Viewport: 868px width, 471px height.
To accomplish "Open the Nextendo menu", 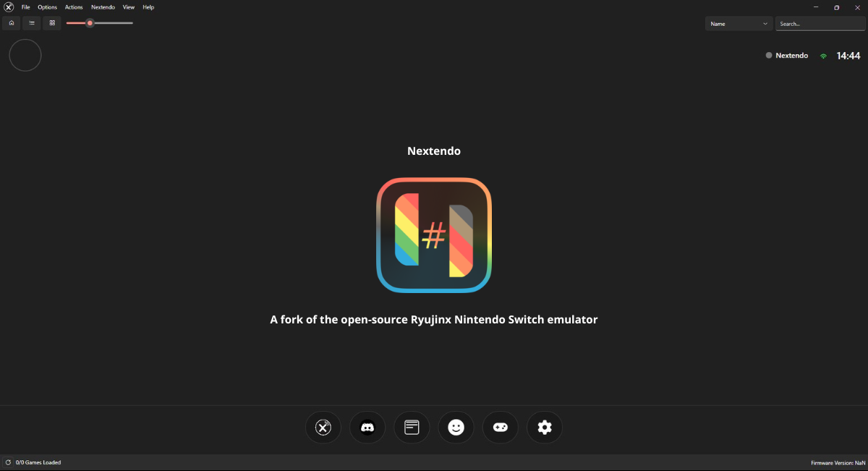I will 103,7.
